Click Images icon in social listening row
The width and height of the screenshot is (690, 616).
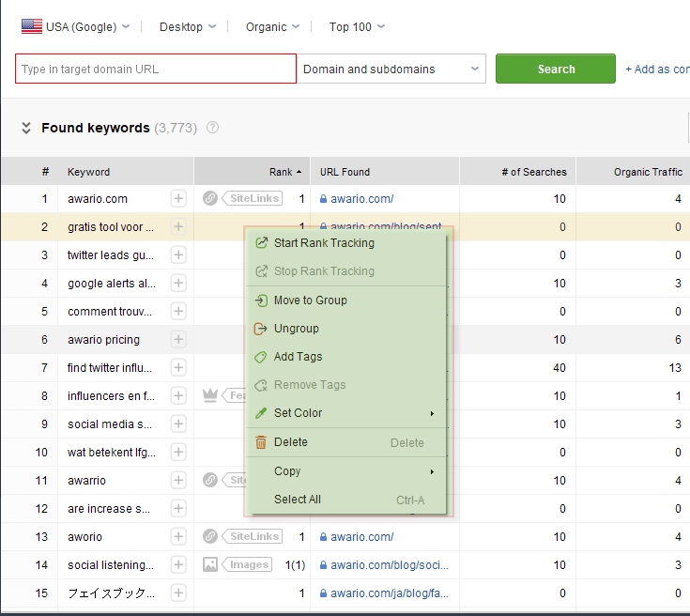click(210, 564)
